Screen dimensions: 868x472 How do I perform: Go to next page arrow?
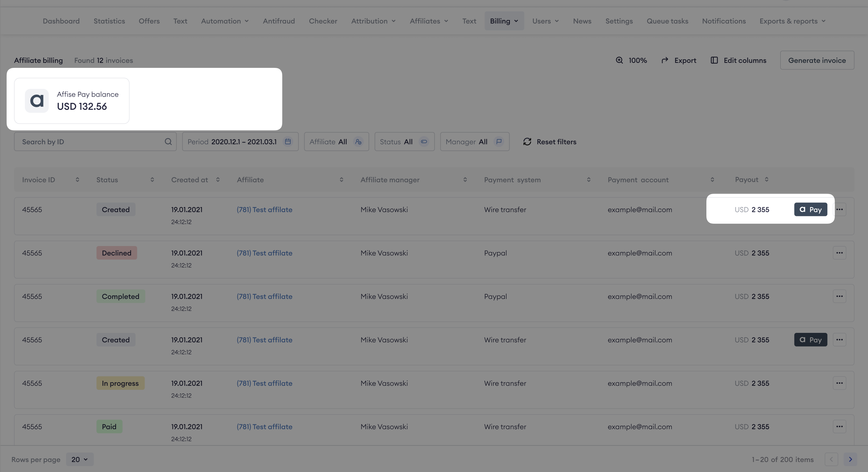click(850, 459)
